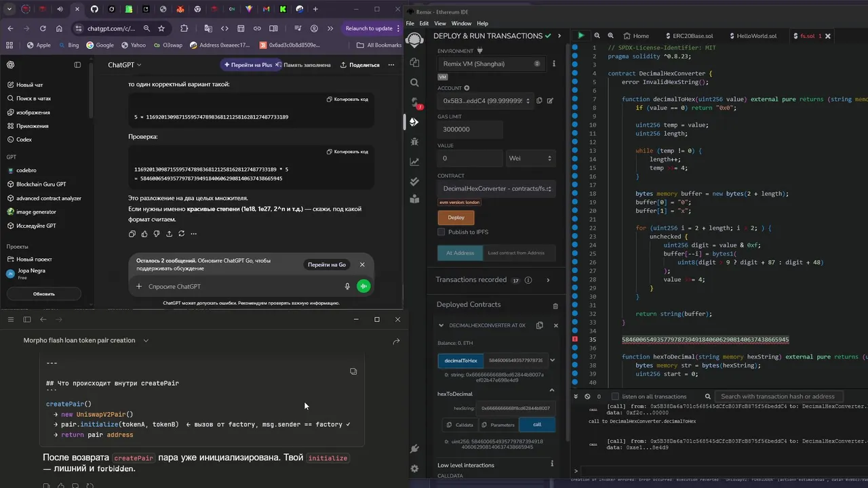This screenshot has height=488, width=868.
Task: Click the orange Deploy button
Action: tap(456, 218)
